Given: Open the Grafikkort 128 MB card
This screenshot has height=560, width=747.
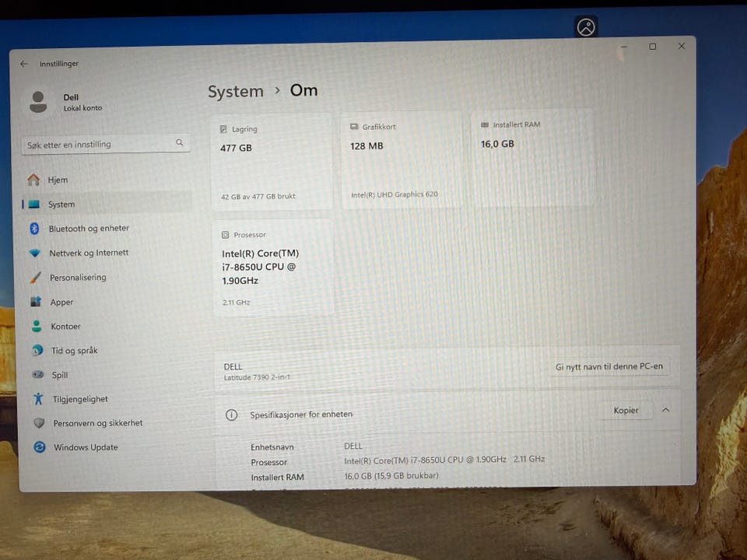Looking at the screenshot, I should click(x=402, y=160).
